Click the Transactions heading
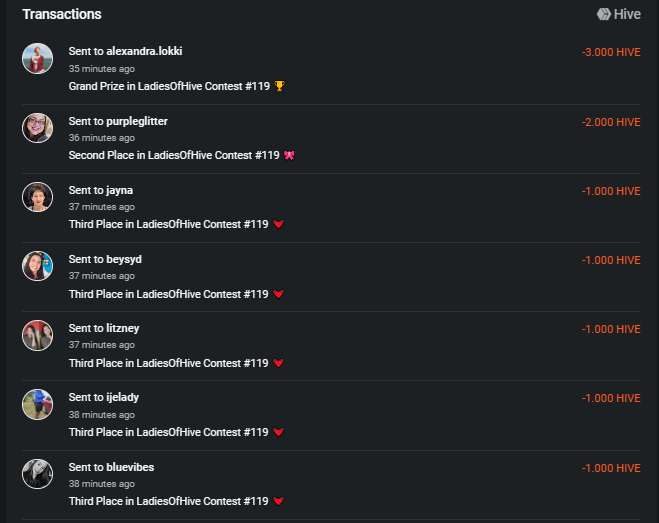 point(62,15)
